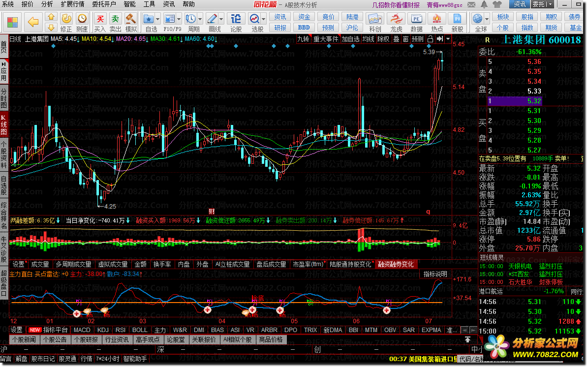Click the BBD button
Viewport: 588px width, 367px height.
304,28
